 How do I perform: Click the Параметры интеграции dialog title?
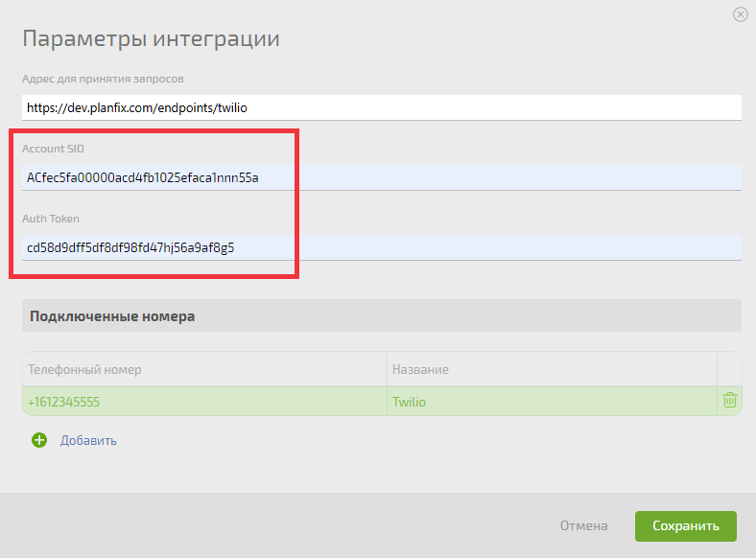pos(151,38)
